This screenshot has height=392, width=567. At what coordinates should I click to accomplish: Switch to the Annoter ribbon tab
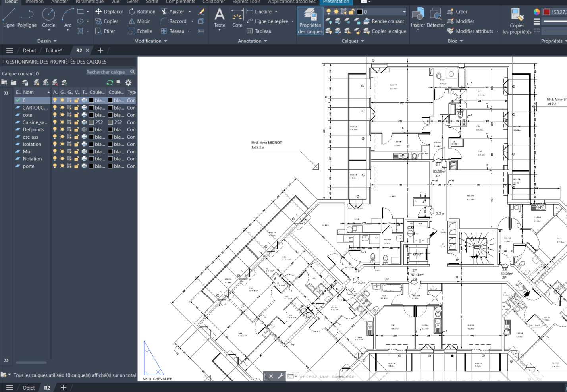[x=60, y=2]
